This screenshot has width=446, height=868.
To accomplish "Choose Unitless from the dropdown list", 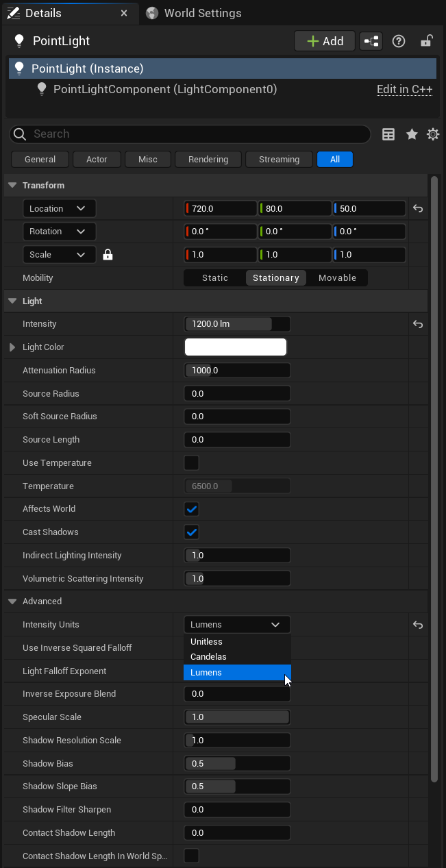I will pos(237,642).
